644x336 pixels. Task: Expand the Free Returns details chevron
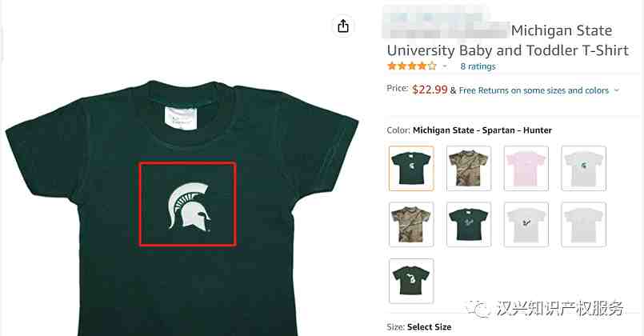point(616,90)
